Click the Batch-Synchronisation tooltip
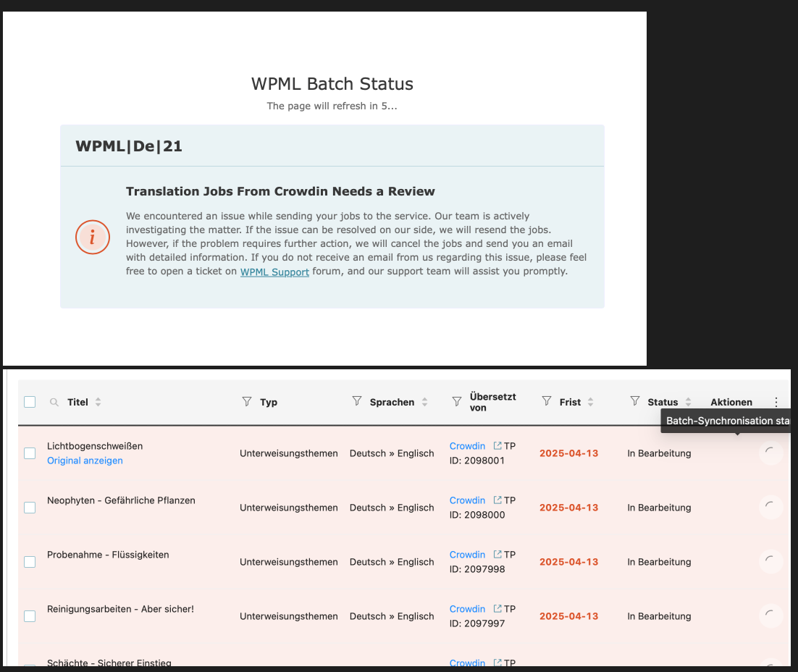 tap(725, 421)
